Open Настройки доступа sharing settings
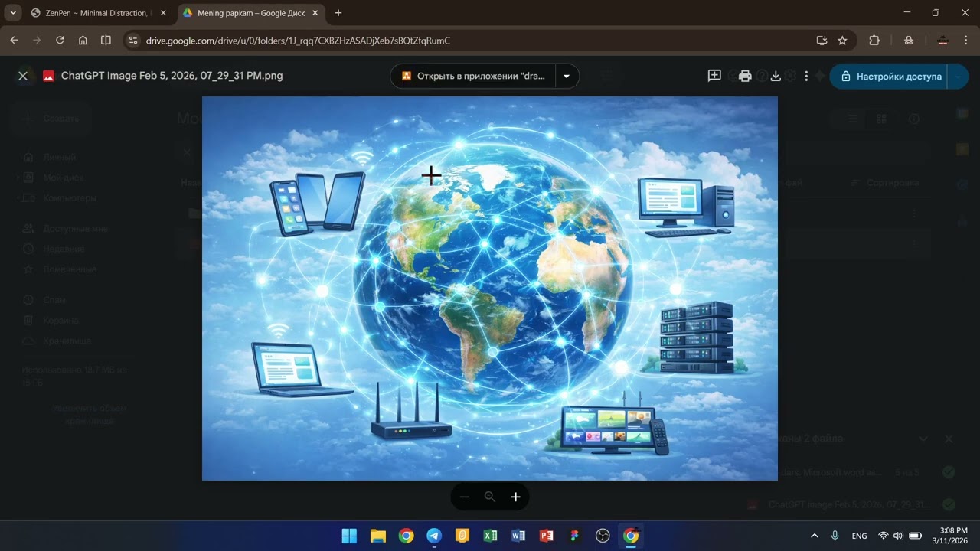980x551 pixels. [x=889, y=77]
